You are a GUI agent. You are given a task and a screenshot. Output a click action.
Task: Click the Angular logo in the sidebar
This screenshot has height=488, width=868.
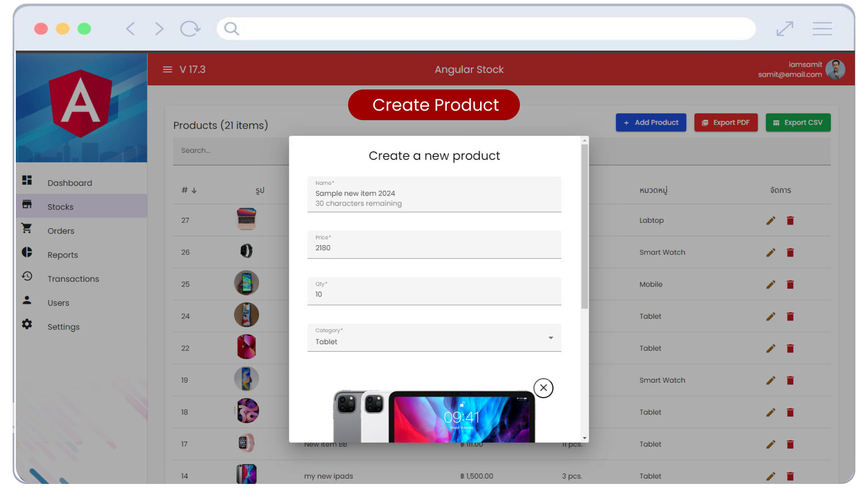(x=80, y=104)
